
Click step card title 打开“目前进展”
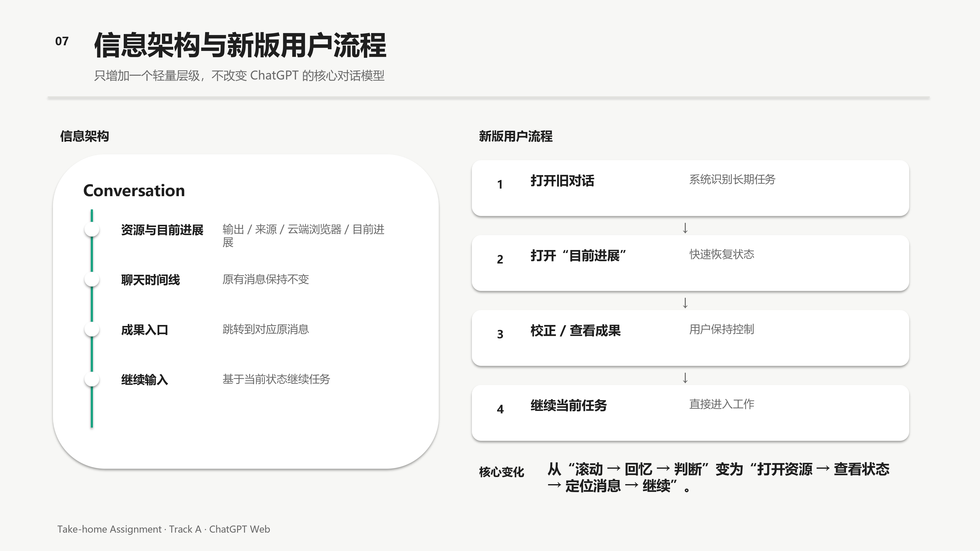pos(578,255)
